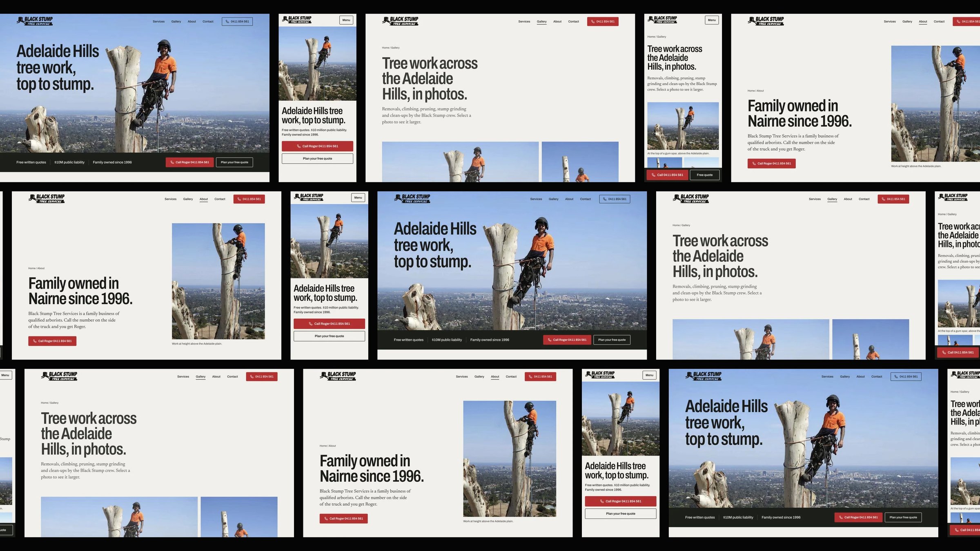Click Black Stump logo in middle-row desktop homepage mockup
The height and width of the screenshot is (551, 980).
(412, 199)
